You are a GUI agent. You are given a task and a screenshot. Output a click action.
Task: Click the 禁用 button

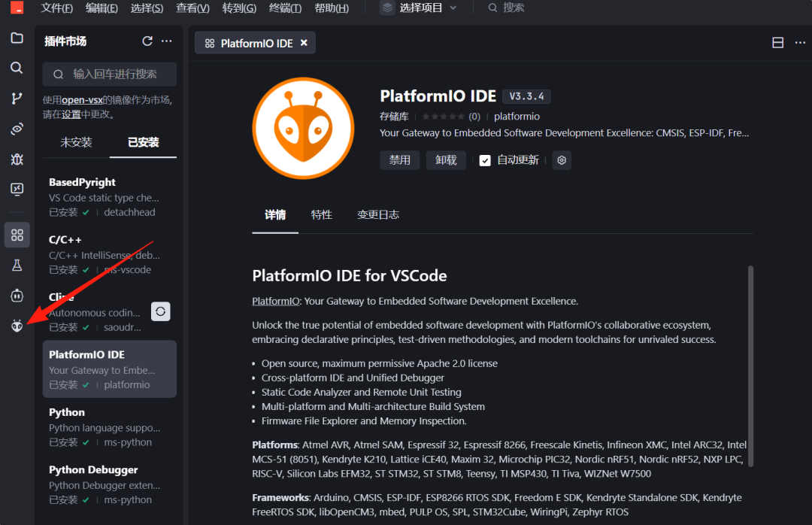point(399,160)
